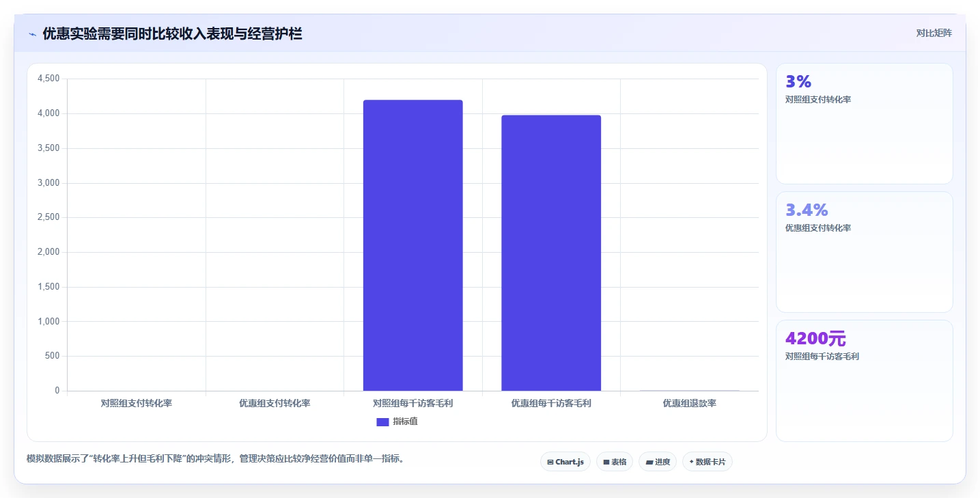Click the 对照组支付转化率 x-axis label
980x498 pixels.
[137, 403]
